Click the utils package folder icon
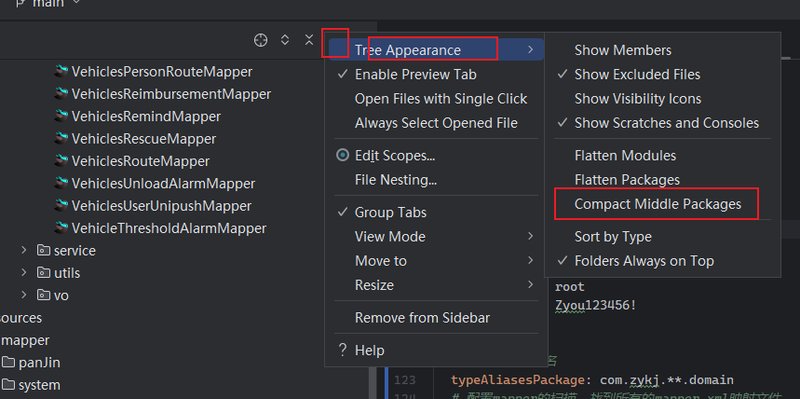The width and height of the screenshot is (800, 399). pos(43,273)
